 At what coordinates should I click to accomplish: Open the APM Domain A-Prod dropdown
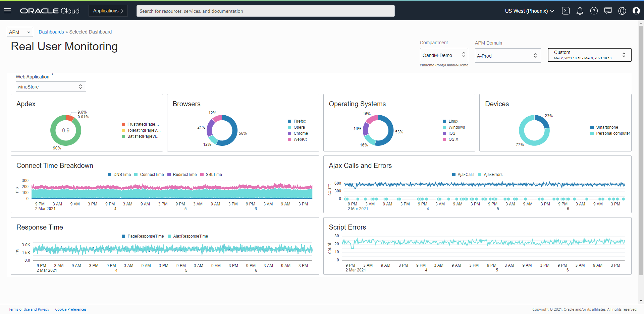pos(507,55)
